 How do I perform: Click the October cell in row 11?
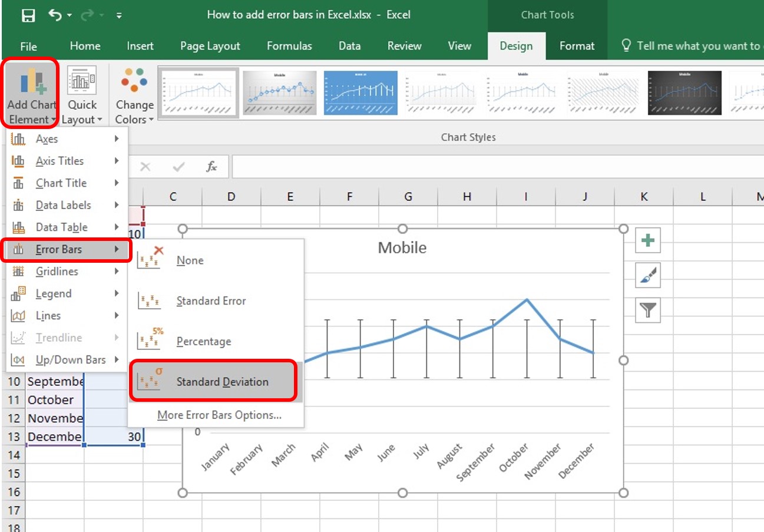[55, 400]
